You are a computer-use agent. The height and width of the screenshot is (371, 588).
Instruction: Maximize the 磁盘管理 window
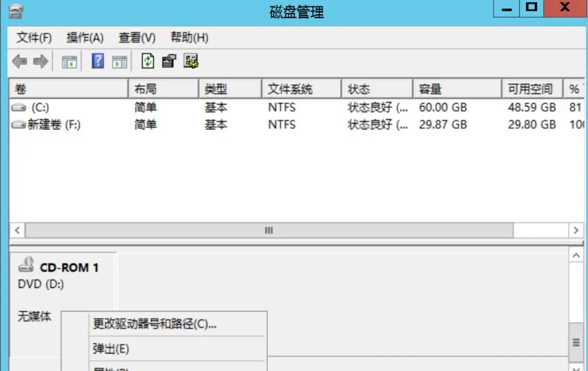tap(532, 8)
